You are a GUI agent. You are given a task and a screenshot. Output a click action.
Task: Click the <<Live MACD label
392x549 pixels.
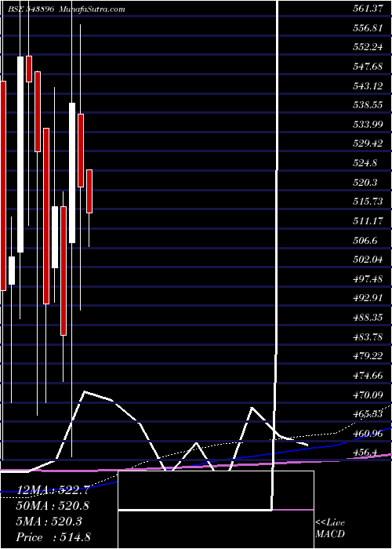click(330, 529)
